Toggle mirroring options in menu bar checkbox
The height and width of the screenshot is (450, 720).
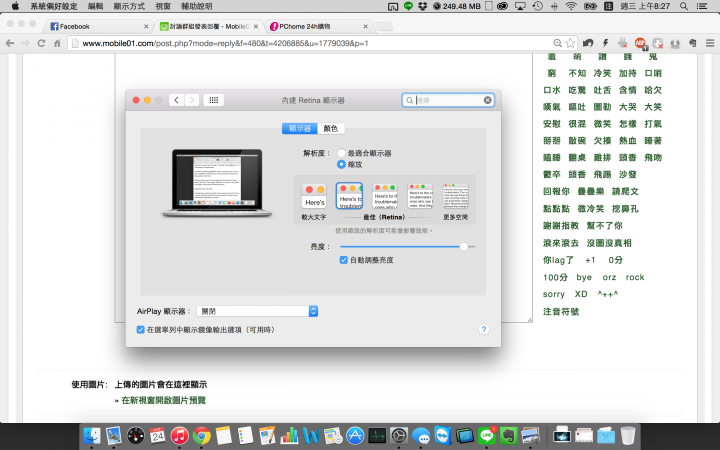(140, 329)
